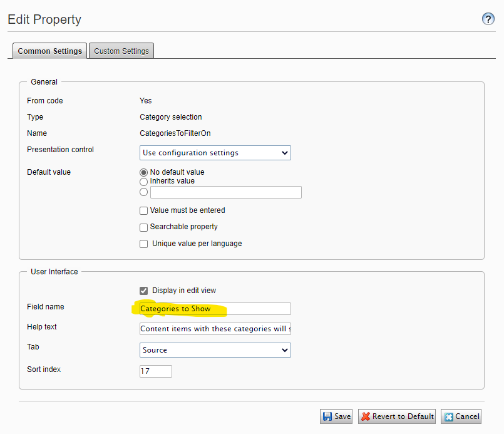Expand the Tab dropdown showing Source
Viewport: 504px width, 434px height.
click(215, 350)
